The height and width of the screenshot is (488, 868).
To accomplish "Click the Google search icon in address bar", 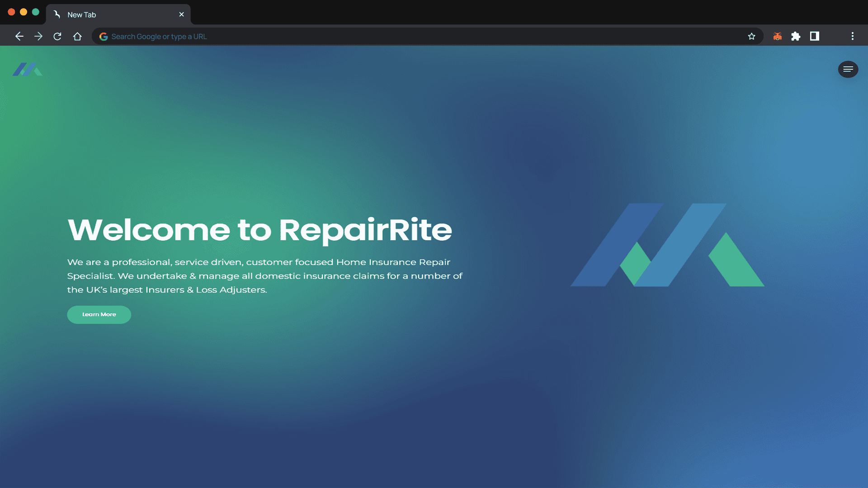I will [104, 36].
